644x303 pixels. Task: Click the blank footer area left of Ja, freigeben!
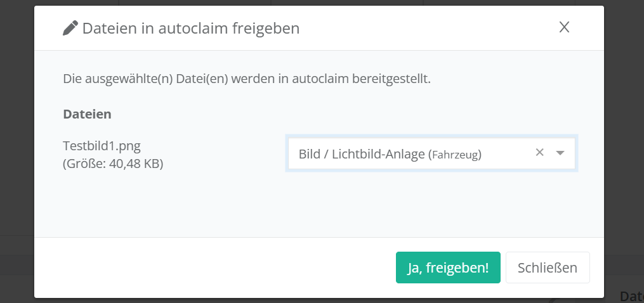215,268
